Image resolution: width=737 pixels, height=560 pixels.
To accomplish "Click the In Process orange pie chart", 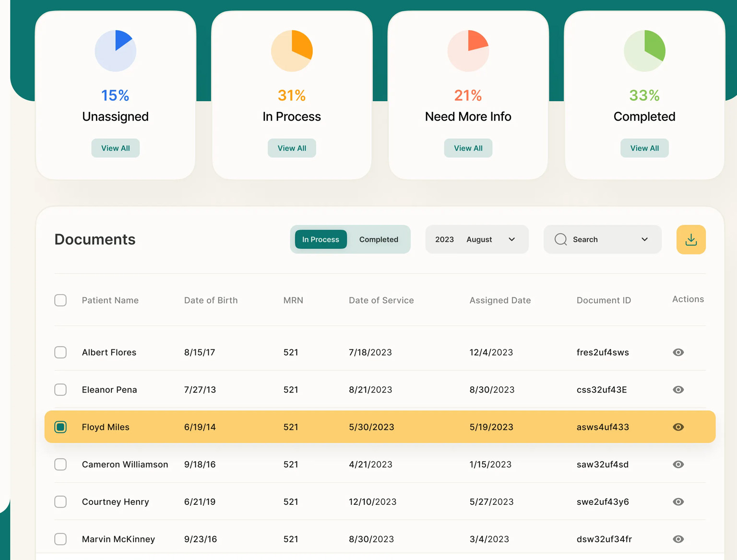I will pyautogui.click(x=292, y=51).
